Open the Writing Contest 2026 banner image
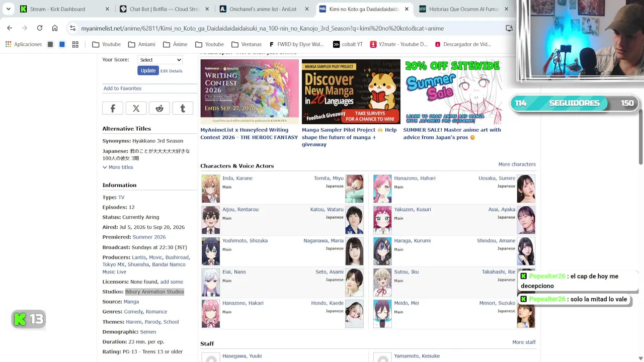 tap(250, 92)
